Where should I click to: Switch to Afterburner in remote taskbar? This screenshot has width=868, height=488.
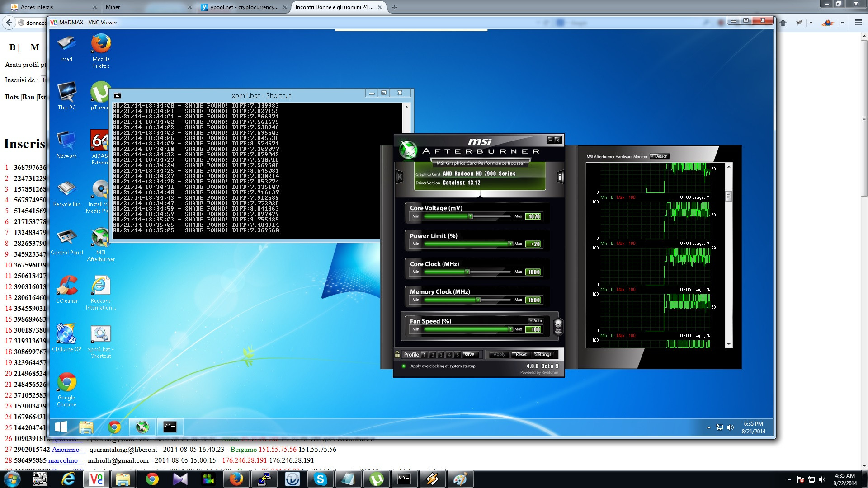[x=142, y=427]
